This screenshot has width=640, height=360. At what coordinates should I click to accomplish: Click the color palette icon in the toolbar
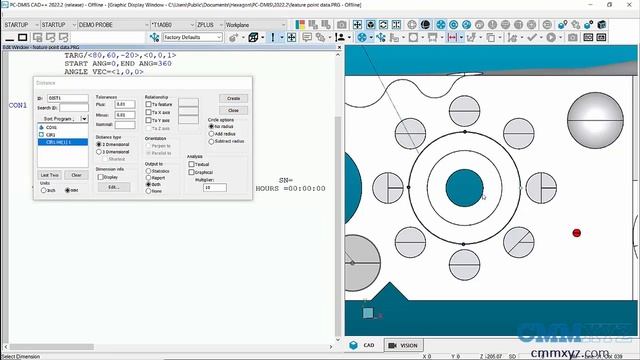point(300,25)
